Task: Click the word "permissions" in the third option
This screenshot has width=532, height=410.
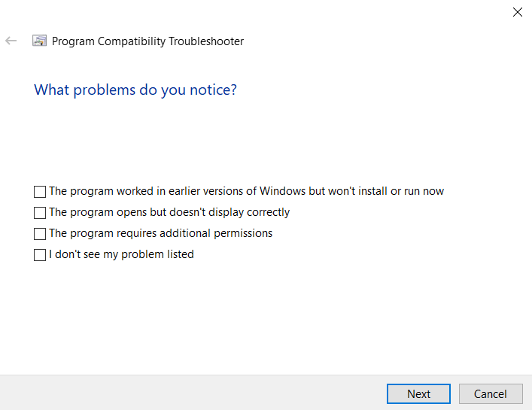Action: (x=242, y=233)
